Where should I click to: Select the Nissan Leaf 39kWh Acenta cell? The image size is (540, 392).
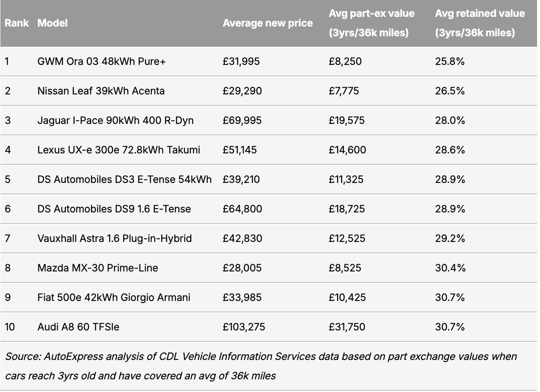(x=101, y=91)
